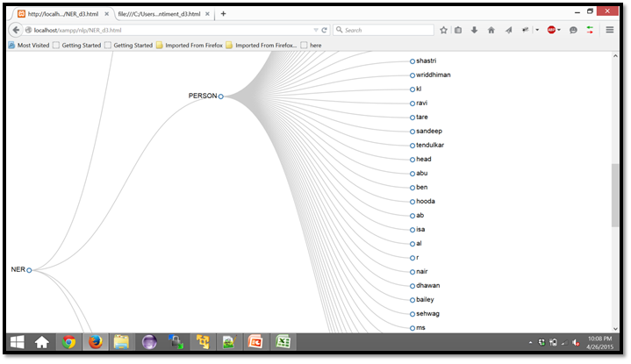
Task: Click the back arrow navigation button
Action: point(16,30)
